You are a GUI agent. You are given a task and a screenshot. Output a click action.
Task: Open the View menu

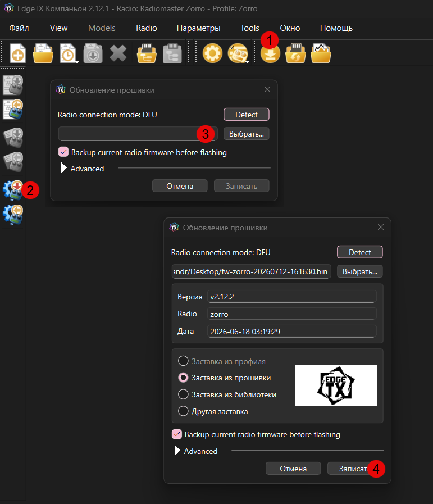click(x=58, y=28)
